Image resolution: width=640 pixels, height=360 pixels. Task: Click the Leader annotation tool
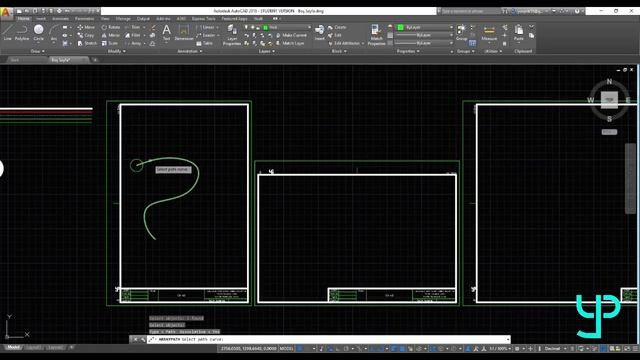click(206, 36)
